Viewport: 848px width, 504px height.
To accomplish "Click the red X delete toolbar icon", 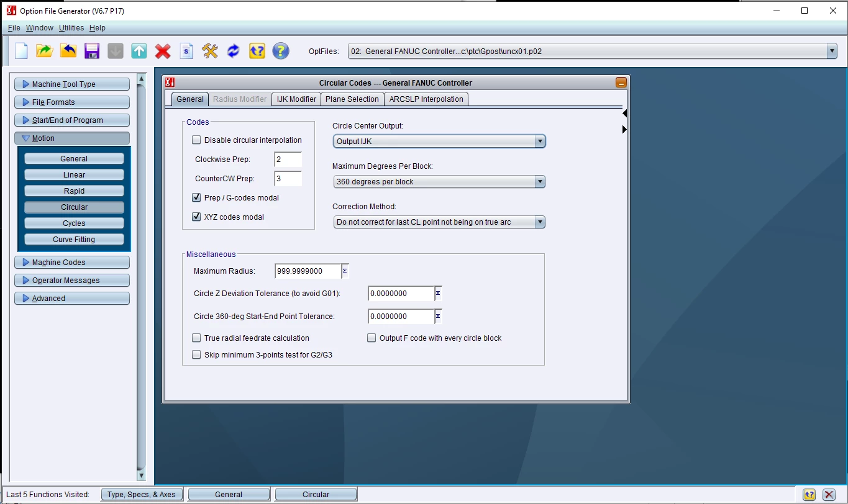I will click(163, 51).
